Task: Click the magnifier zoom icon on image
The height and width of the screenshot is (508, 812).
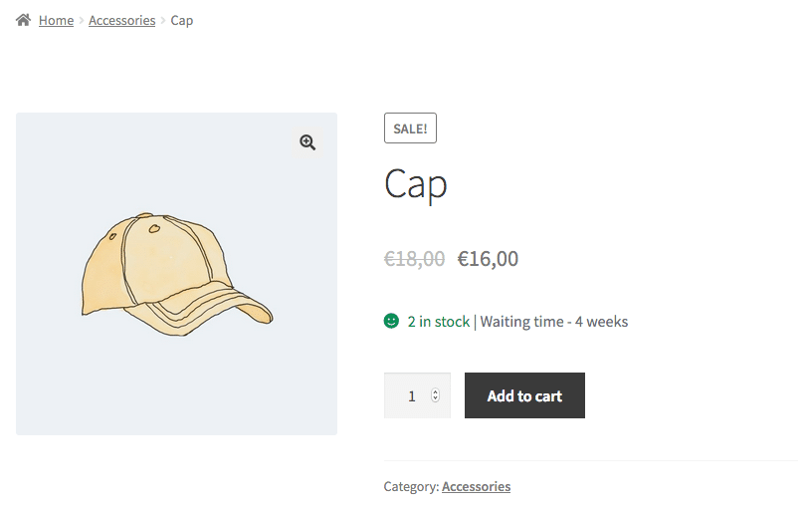Action: coord(307,142)
